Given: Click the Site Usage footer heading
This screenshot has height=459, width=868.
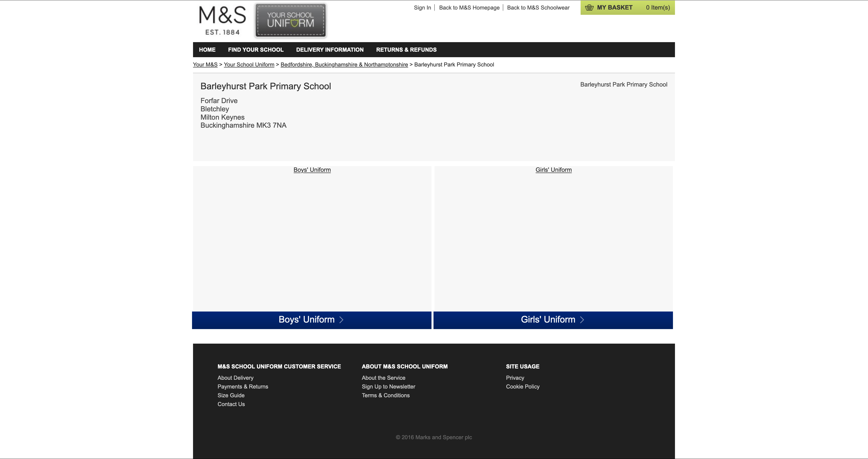Looking at the screenshot, I should (x=523, y=366).
